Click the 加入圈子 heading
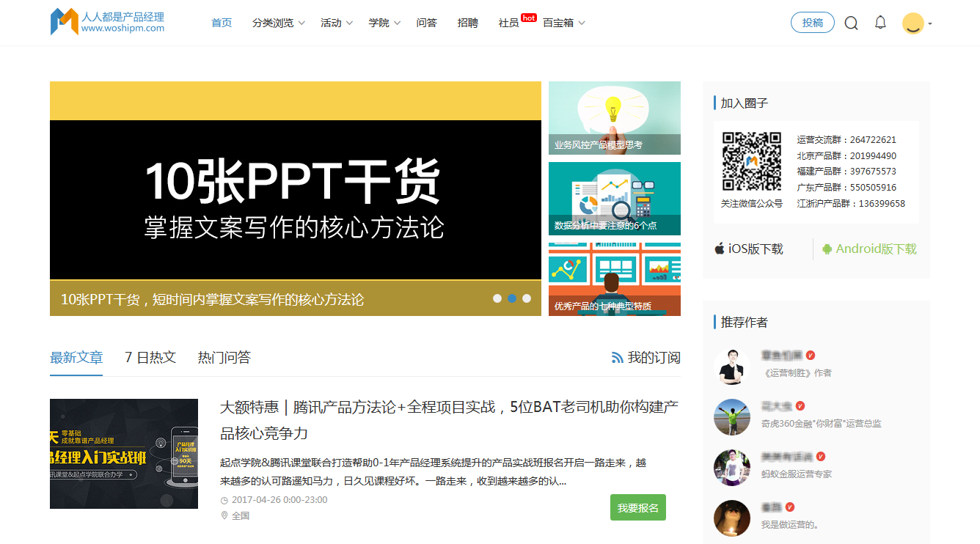 coord(745,103)
